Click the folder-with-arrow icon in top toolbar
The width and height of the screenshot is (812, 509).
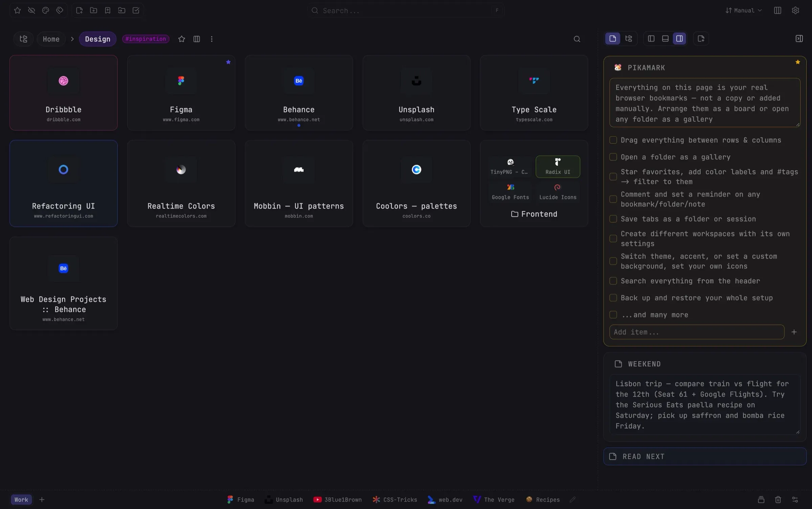point(122,10)
